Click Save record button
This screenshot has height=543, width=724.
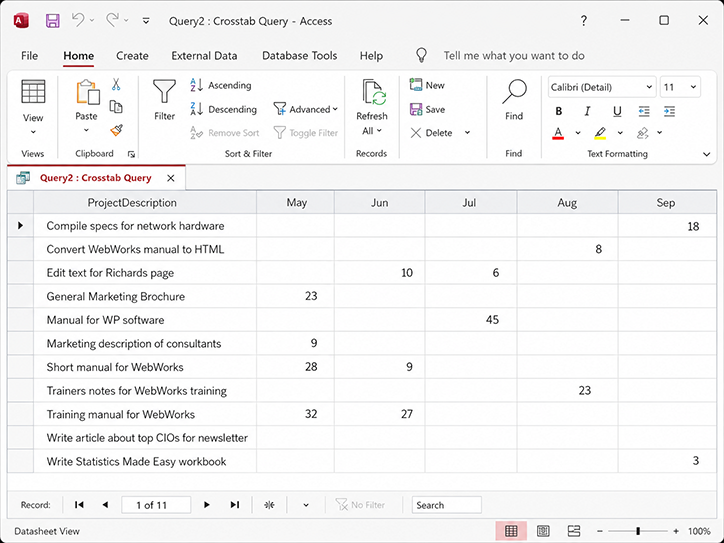pyautogui.click(x=428, y=109)
